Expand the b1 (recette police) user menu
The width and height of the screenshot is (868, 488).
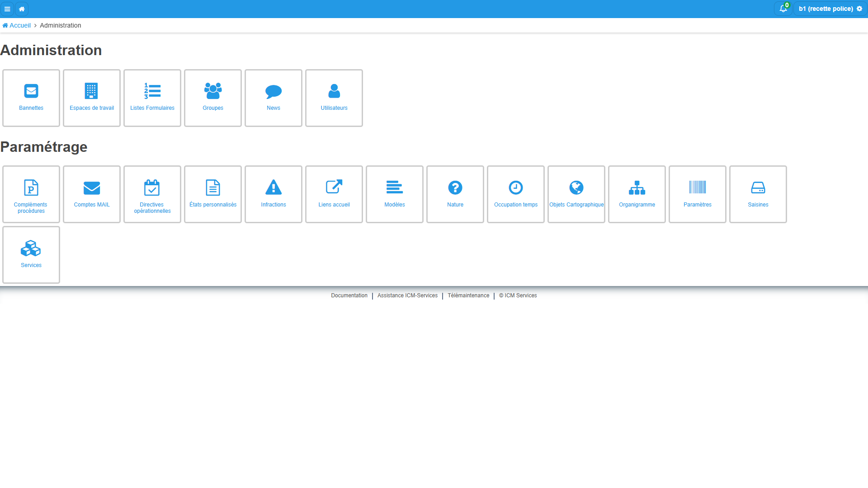830,9
